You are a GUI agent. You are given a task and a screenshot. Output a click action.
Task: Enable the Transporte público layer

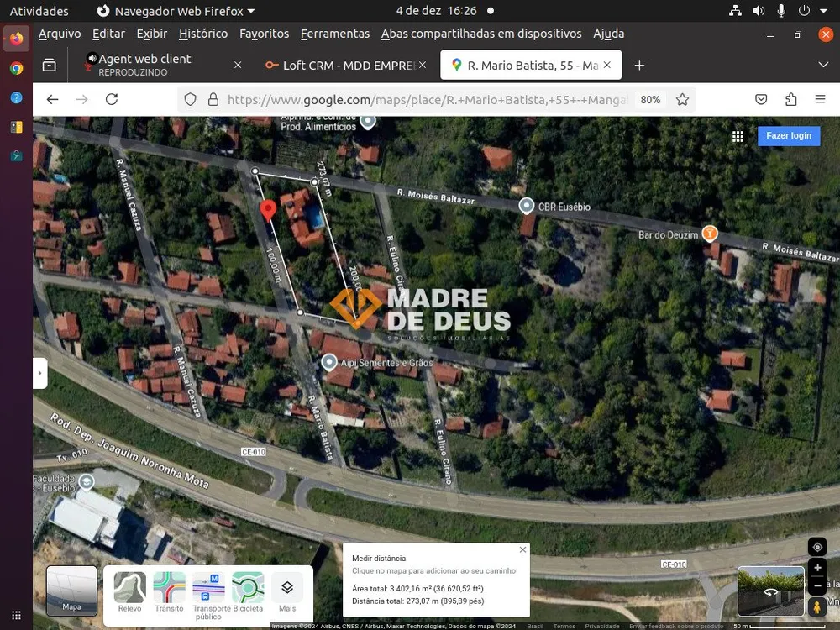click(208, 596)
